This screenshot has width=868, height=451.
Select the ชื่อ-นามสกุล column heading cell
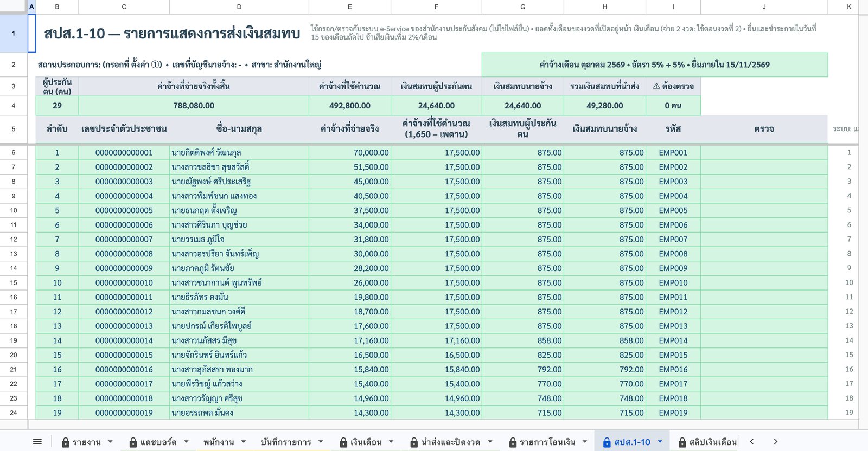click(x=239, y=129)
